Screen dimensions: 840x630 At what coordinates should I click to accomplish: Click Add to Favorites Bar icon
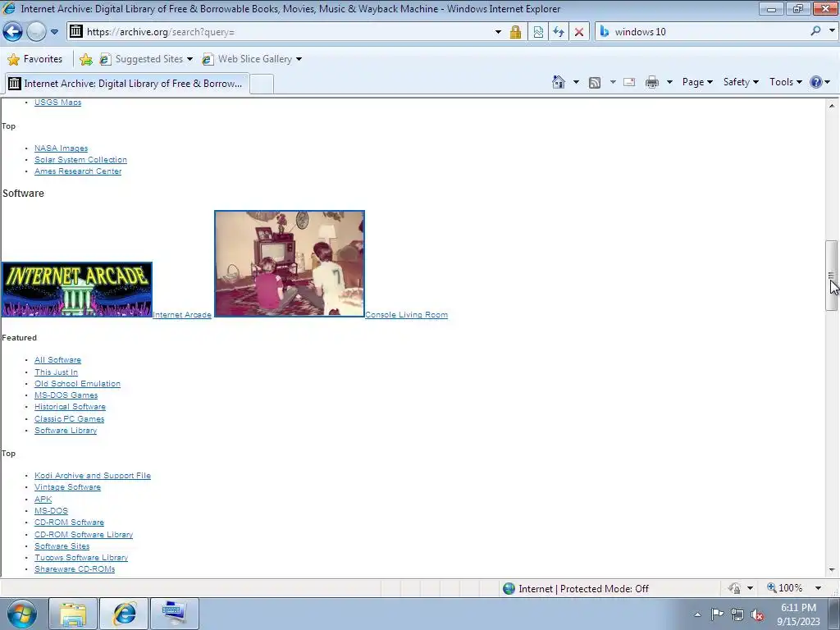point(85,59)
